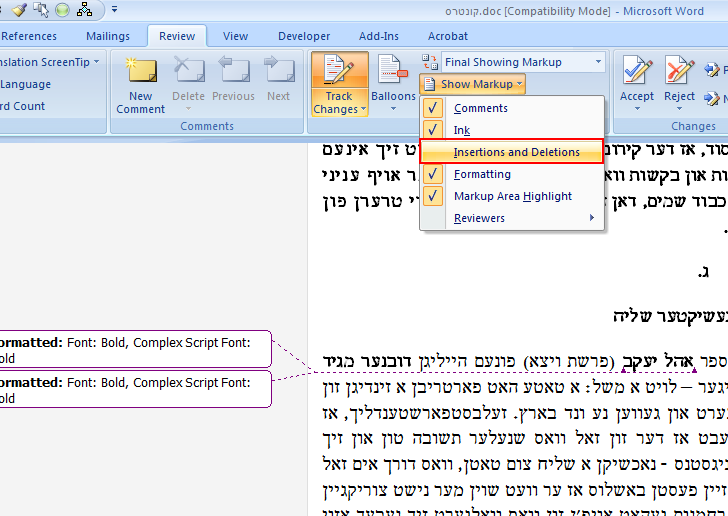Viewport: 728px width, 516px height.
Task: Insert a New Comment
Action: [x=141, y=85]
